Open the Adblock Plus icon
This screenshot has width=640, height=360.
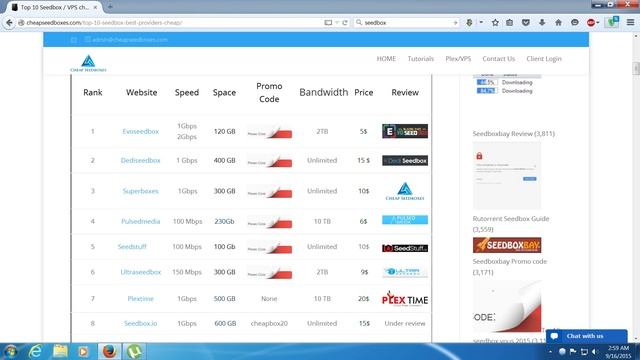pyautogui.click(x=591, y=22)
